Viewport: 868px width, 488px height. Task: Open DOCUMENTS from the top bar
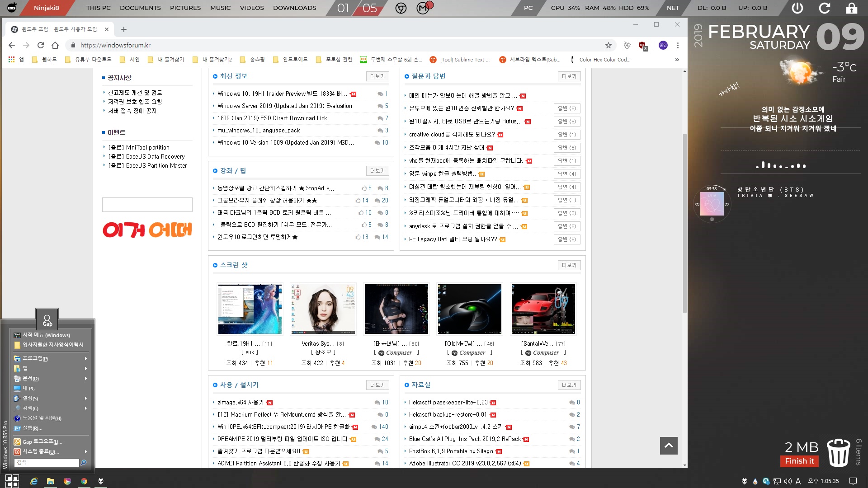(140, 8)
